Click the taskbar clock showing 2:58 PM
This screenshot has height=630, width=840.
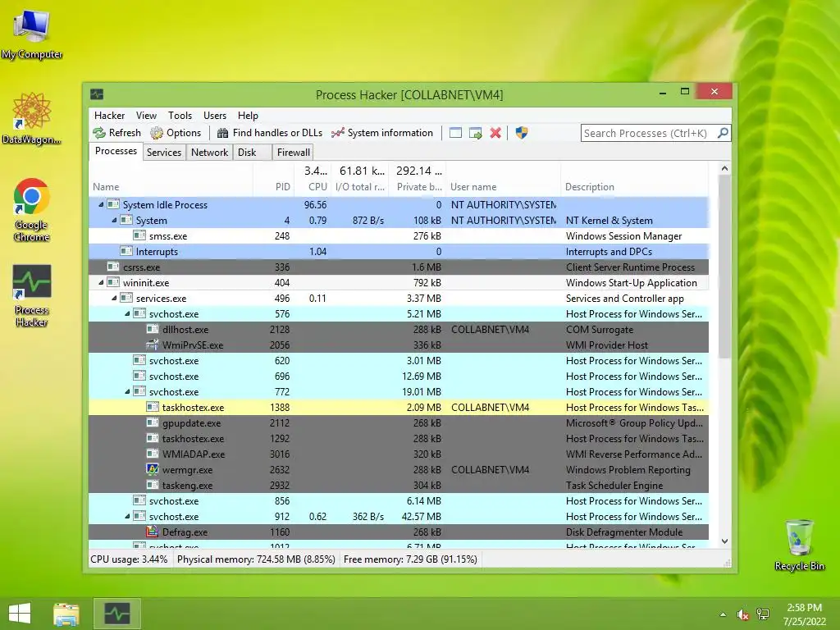804,614
